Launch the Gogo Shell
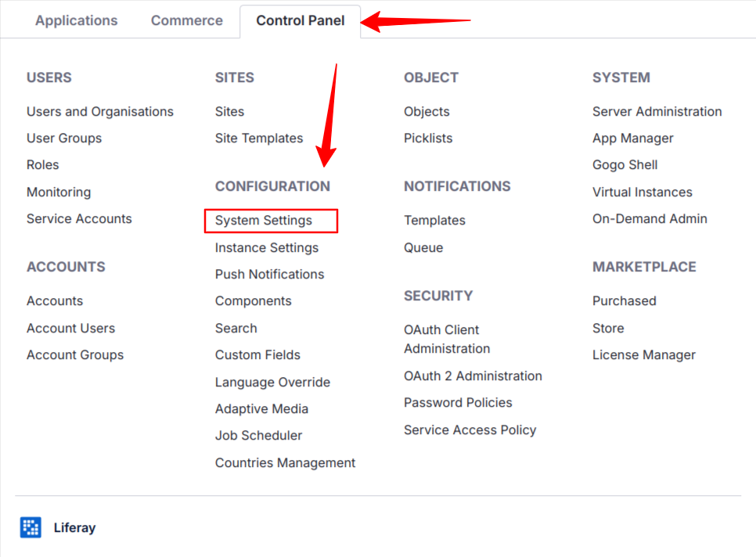 point(625,164)
